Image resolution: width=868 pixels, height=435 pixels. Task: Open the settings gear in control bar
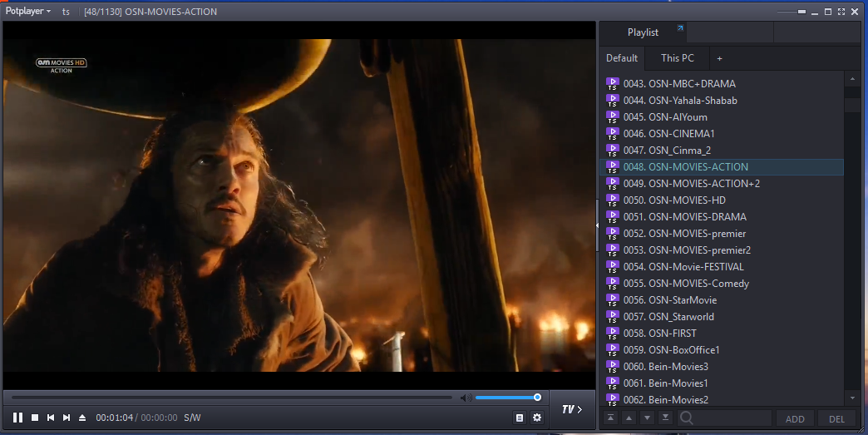(537, 418)
